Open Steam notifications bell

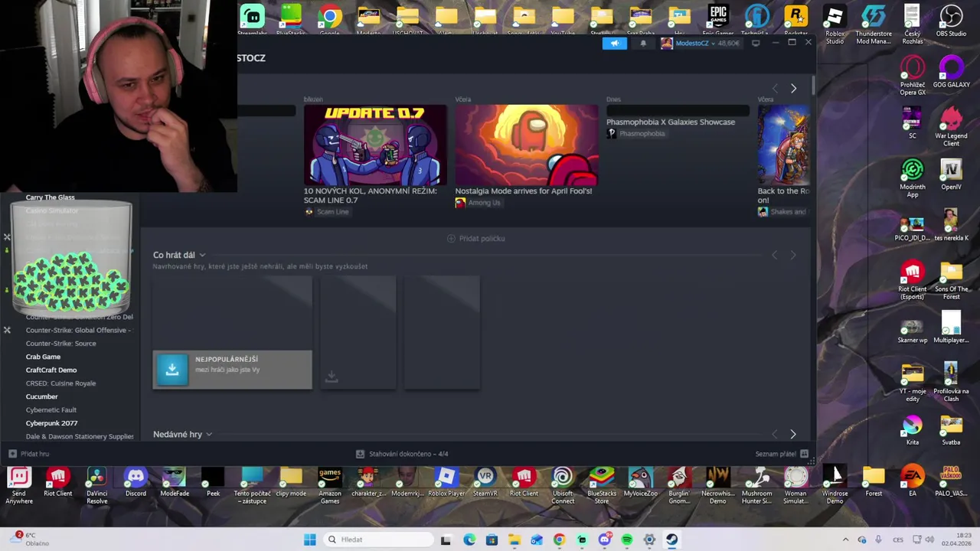(643, 44)
